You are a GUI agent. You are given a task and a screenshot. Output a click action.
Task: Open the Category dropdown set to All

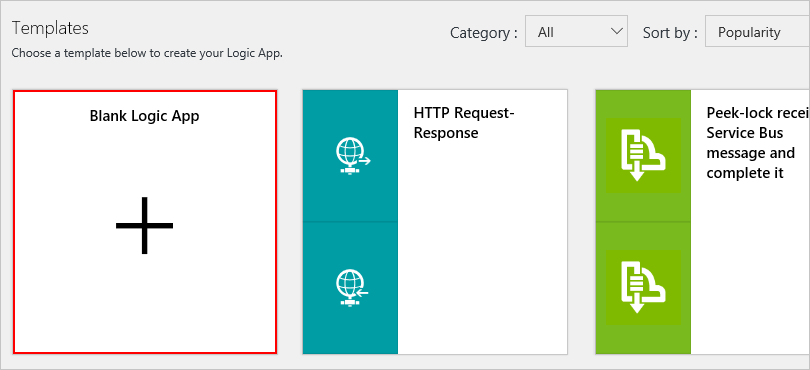tap(577, 32)
